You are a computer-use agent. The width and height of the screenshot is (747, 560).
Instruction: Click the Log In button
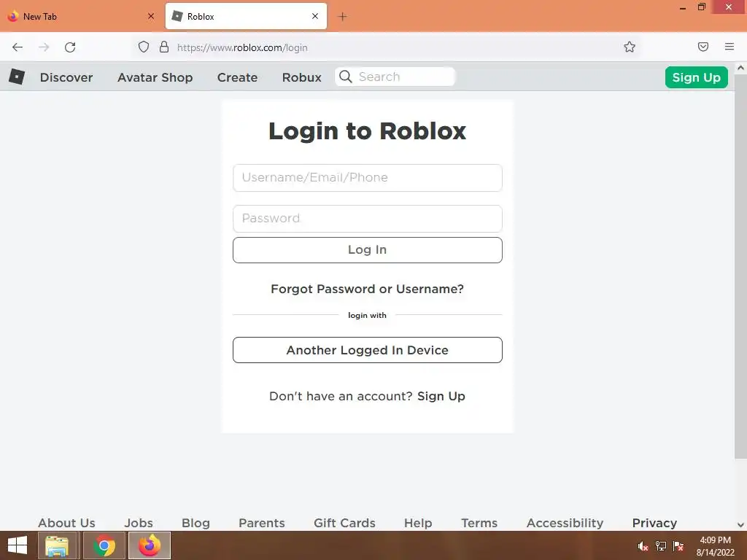coord(368,250)
